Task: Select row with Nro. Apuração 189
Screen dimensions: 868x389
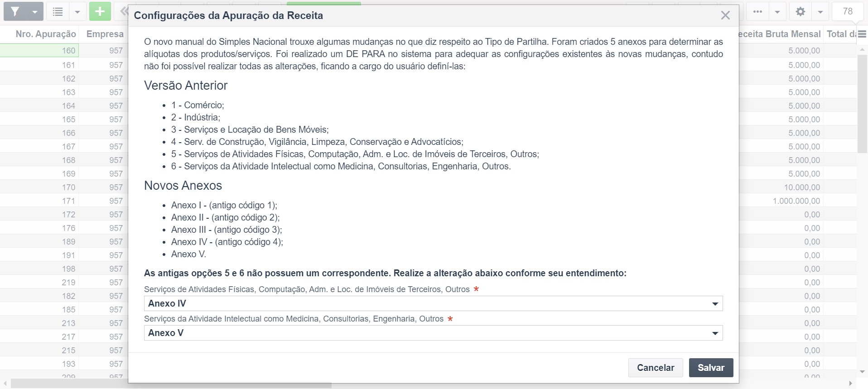Action: point(39,241)
